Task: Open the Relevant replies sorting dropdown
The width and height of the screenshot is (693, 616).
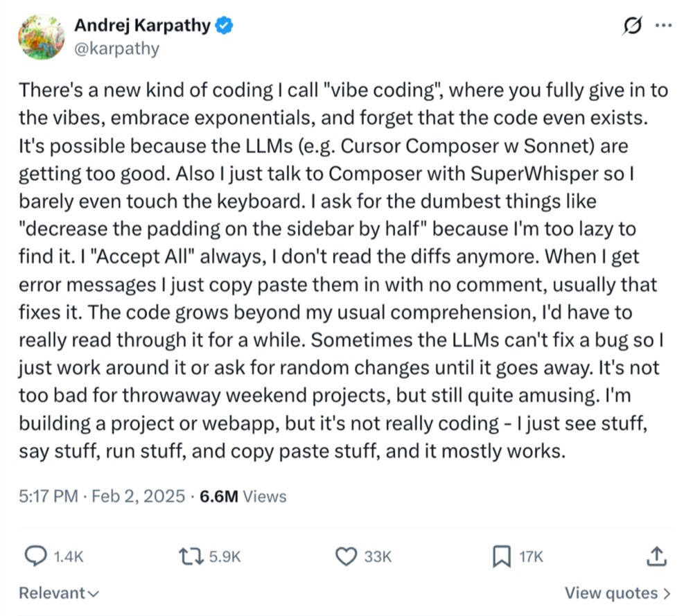Action: point(59,593)
